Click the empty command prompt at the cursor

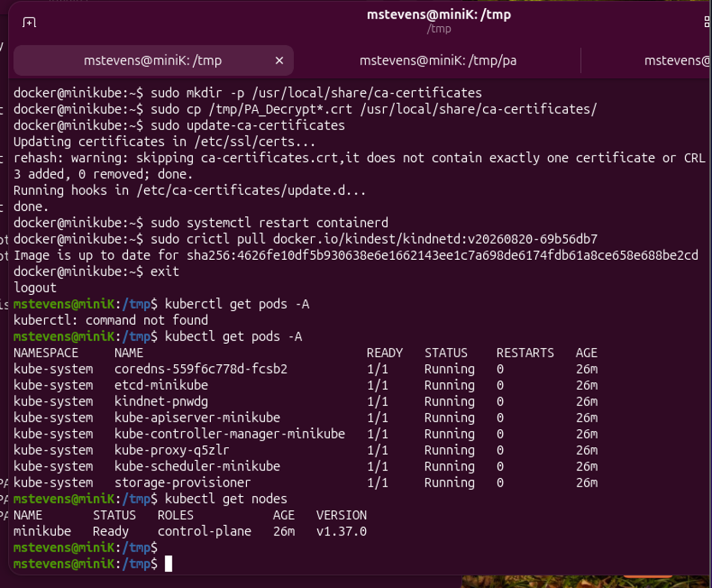168,564
